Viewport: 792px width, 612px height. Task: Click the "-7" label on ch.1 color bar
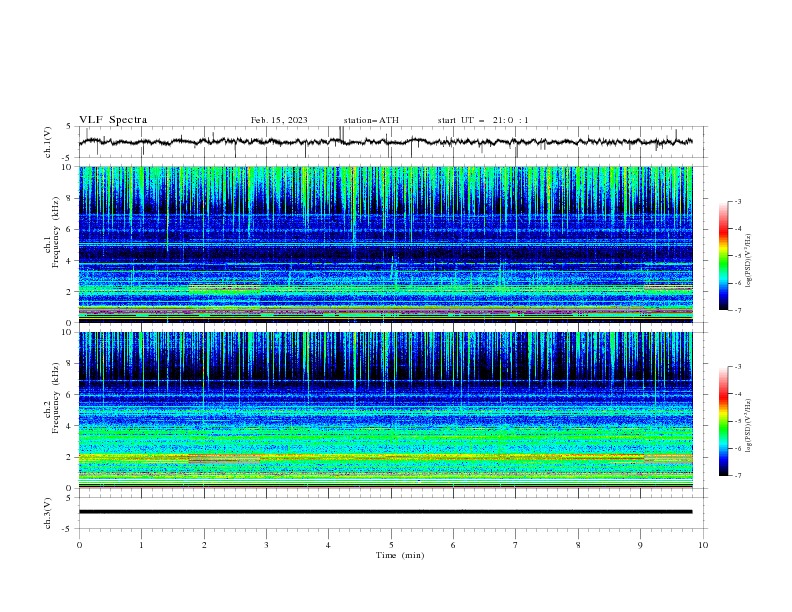pos(738,310)
